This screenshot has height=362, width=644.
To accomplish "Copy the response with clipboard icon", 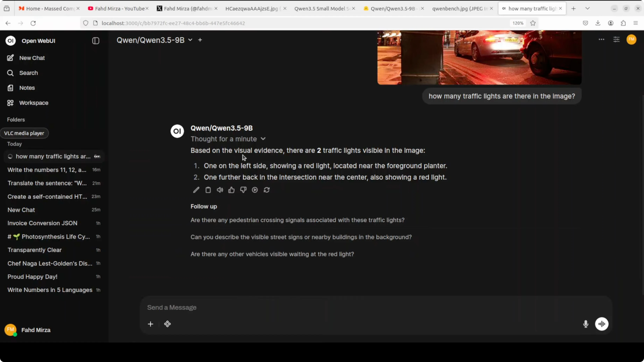I will 208,190.
